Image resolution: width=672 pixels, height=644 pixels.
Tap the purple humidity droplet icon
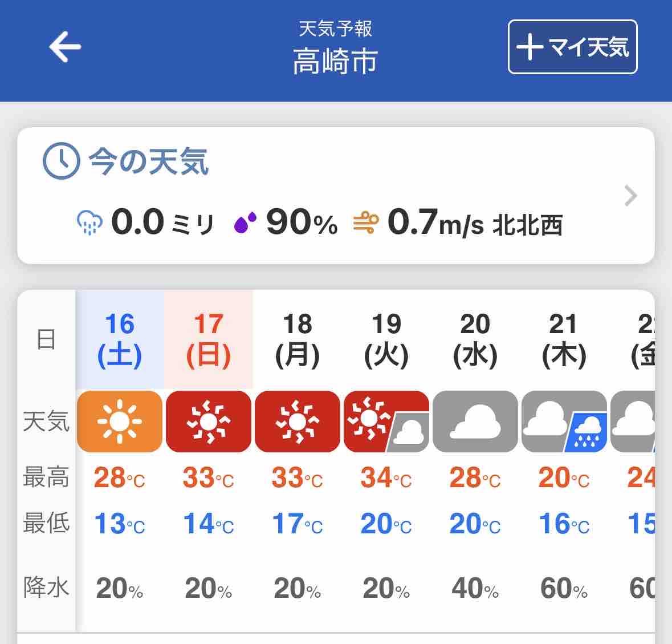pyautogui.click(x=245, y=222)
